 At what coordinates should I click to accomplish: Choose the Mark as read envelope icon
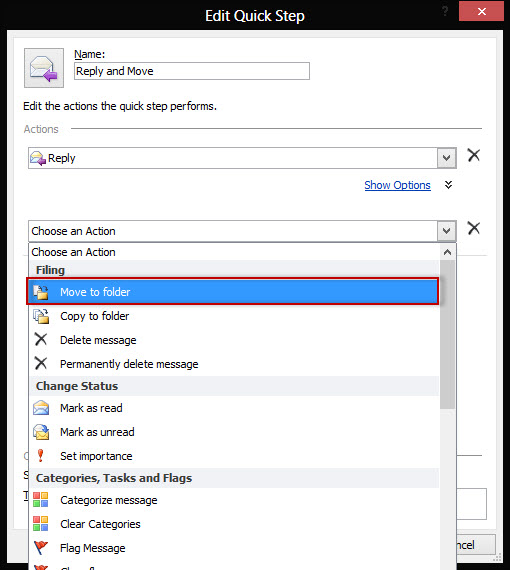pyautogui.click(x=41, y=408)
